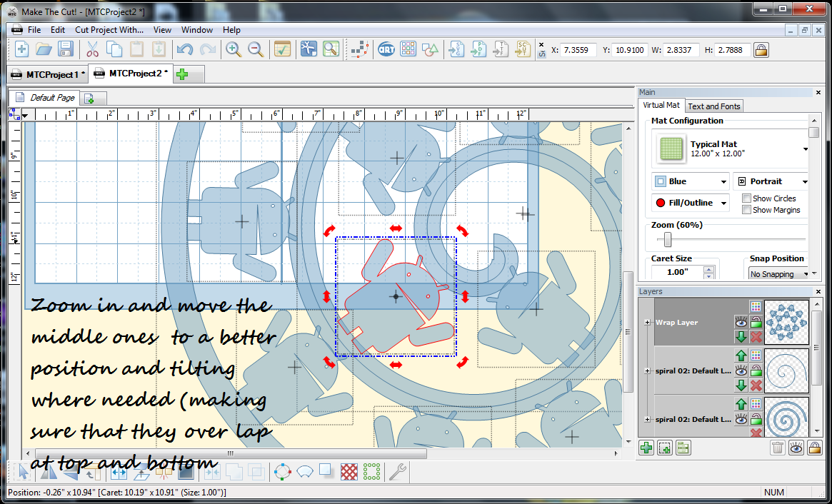Open the Edit menu

[x=58, y=30]
